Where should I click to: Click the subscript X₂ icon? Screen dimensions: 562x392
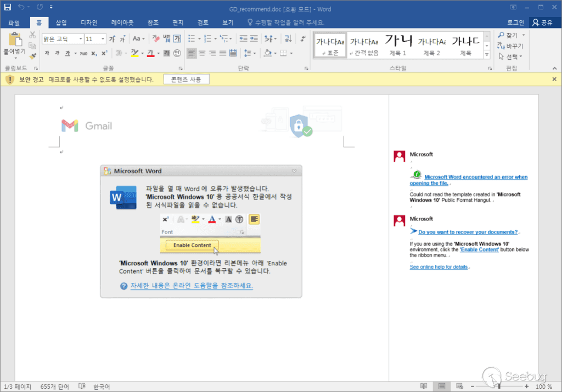click(x=94, y=53)
